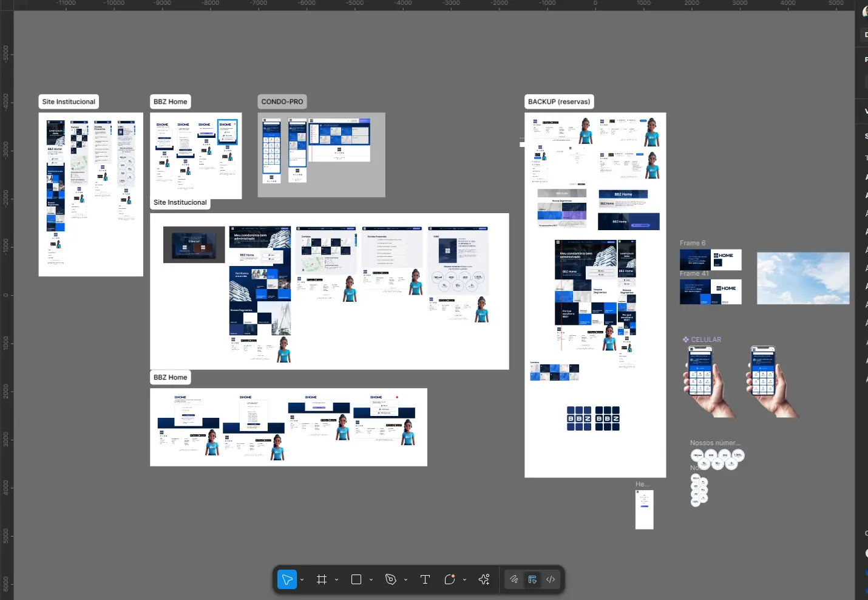Open the AI Actions sparkle tool
Screen dimensions: 868x600
484,579
